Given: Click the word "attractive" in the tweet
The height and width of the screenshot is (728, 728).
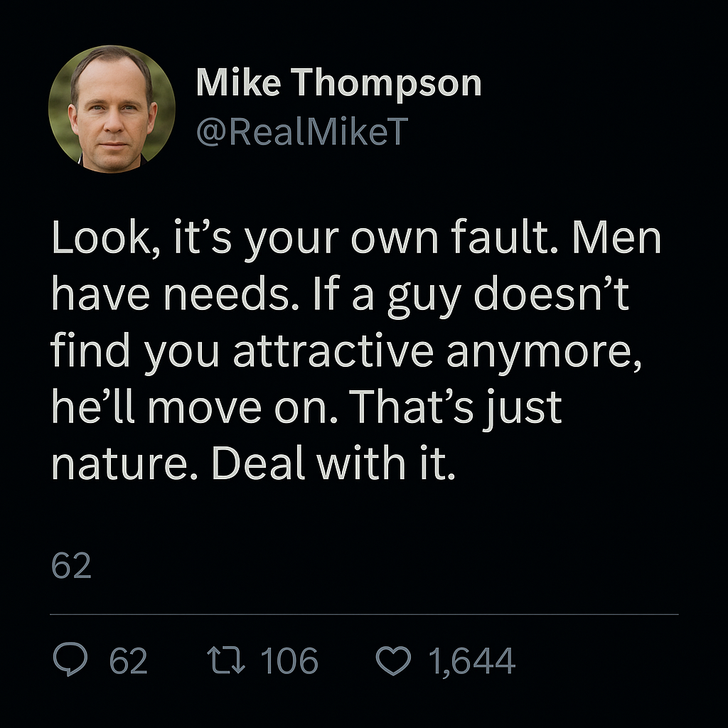Looking at the screenshot, I should click(x=333, y=351).
